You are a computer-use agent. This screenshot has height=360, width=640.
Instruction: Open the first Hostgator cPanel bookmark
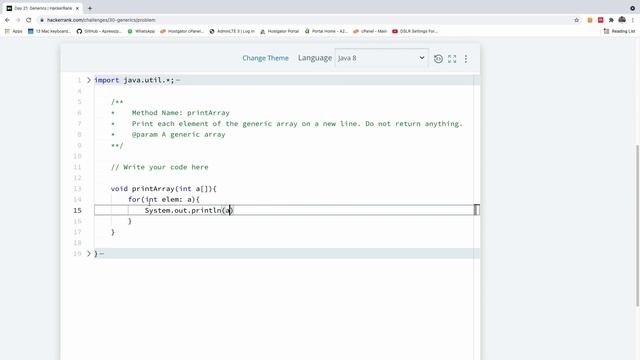pos(182,31)
